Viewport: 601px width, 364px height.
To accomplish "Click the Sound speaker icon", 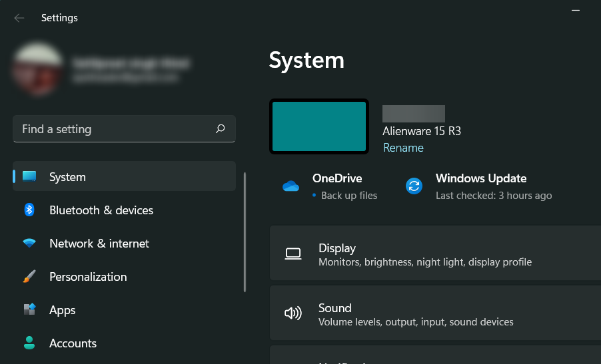I will tap(293, 313).
